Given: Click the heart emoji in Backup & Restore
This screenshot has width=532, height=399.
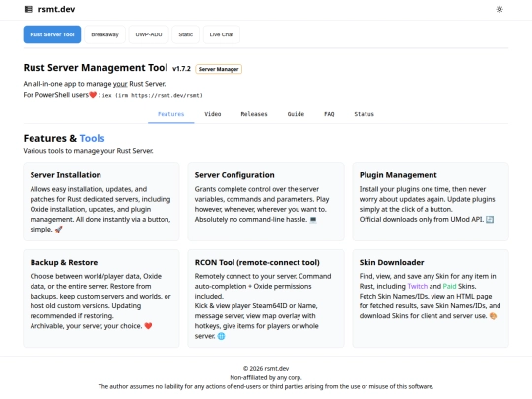Looking at the screenshot, I should tap(148, 326).
